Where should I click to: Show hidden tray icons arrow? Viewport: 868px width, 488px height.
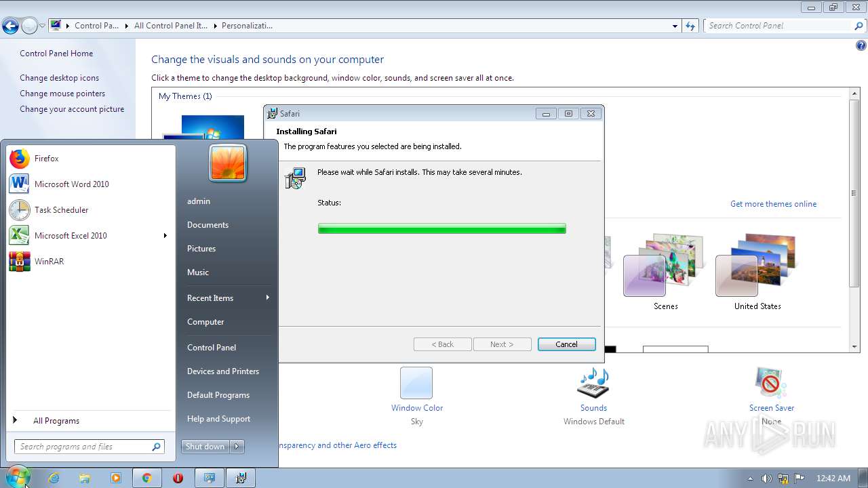(x=750, y=479)
